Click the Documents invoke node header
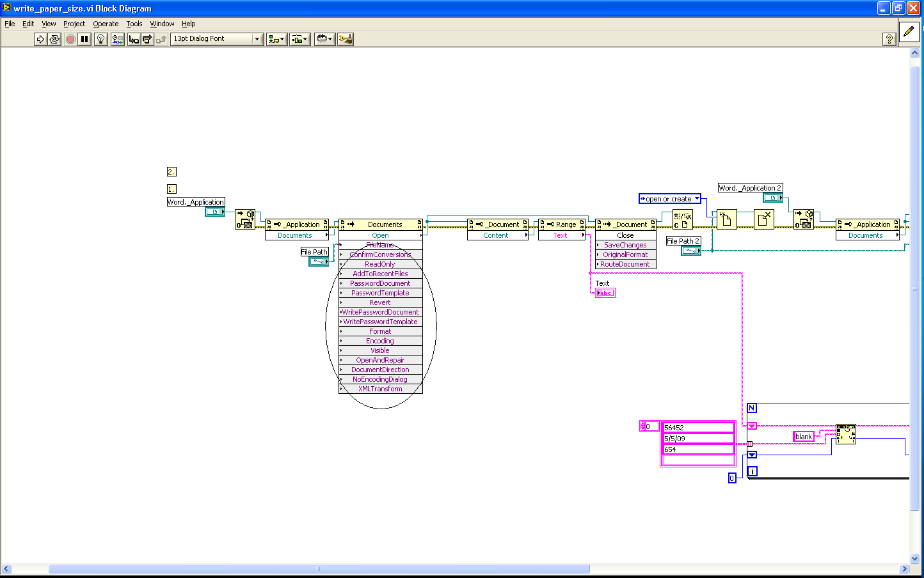 coord(381,224)
